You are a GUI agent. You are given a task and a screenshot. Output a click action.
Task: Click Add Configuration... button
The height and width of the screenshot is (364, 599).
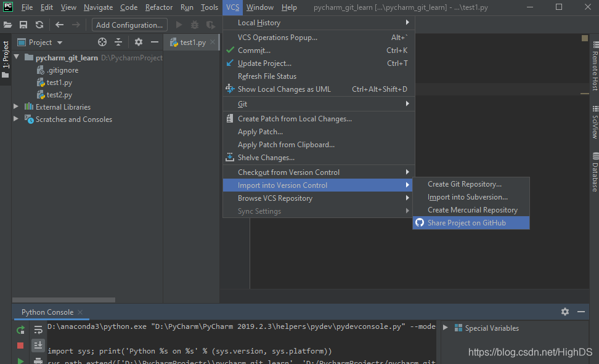(x=129, y=25)
